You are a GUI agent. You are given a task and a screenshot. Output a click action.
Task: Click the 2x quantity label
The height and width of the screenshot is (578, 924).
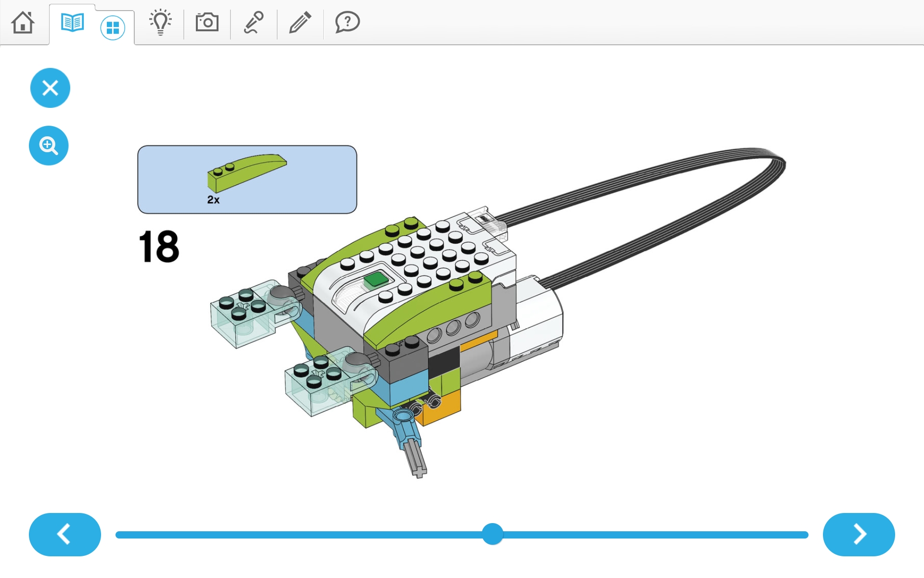[x=213, y=199]
